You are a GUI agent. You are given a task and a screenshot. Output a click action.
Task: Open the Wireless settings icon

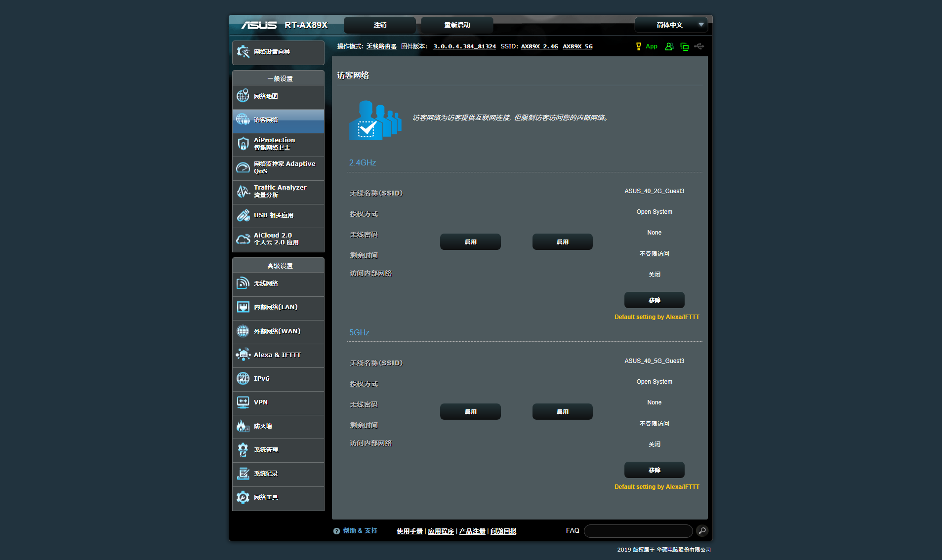(243, 283)
